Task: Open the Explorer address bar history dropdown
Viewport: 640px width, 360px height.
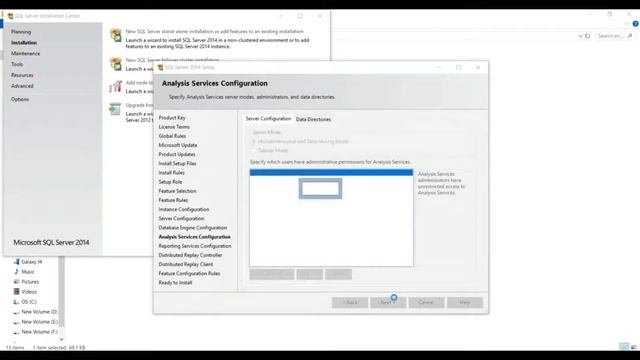Action: pyautogui.click(x=580, y=36)
